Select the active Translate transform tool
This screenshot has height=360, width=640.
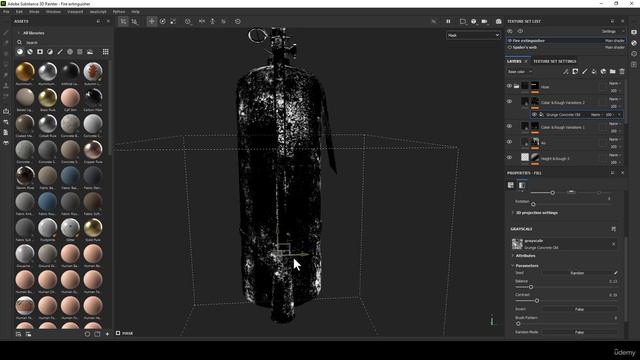(151, 21)
